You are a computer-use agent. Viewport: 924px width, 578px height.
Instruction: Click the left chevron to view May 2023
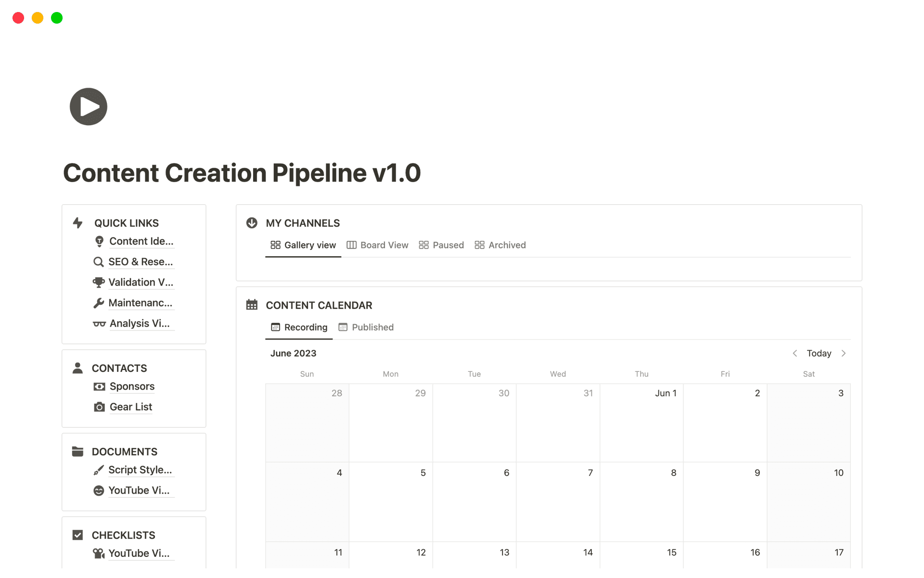click(x=795, y=353)
